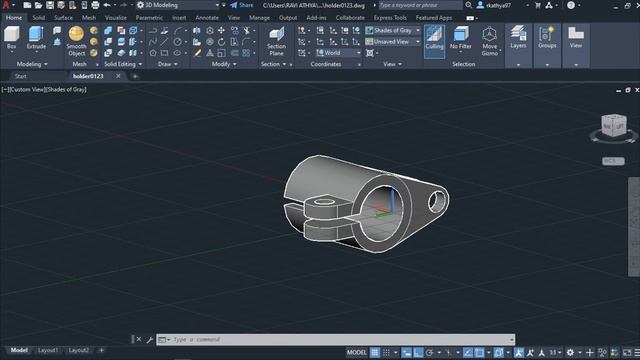Viewport: 640px width, 360px height.
Task: Click the ViewCube in the viewport
Action: coord(613,126)
